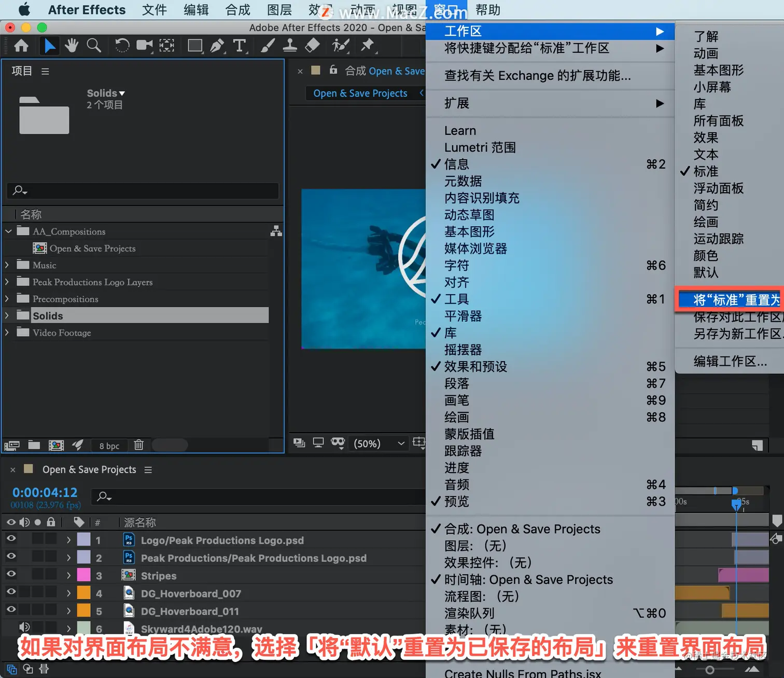Click Open & Save Projects viewer tab
This screenshot has width=784, height=678.
360,93
